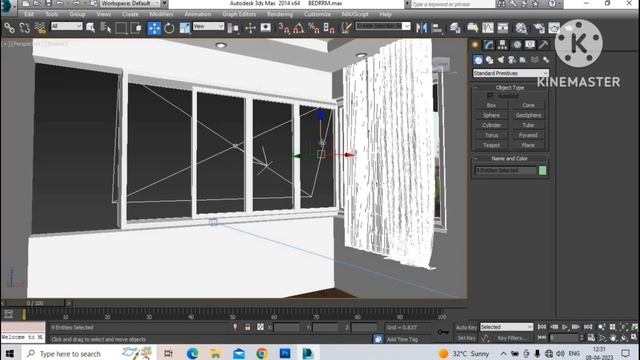Toggle Auto Key animation mode
The image size is (640, 360).
466,327
